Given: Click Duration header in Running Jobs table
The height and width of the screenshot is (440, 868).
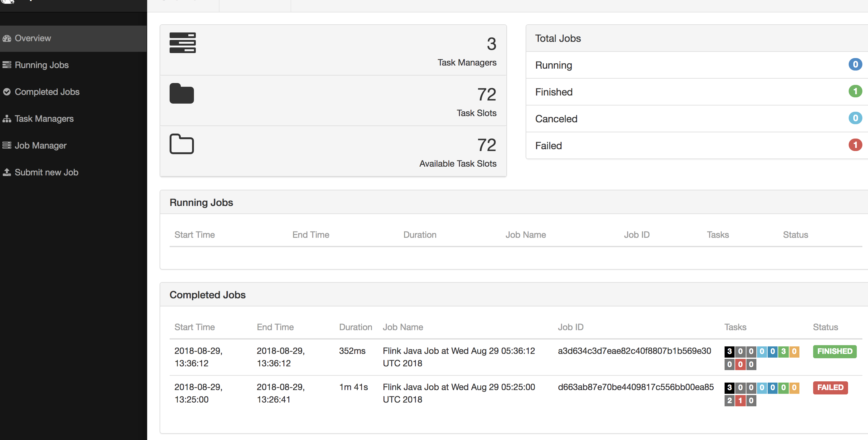Looking at the screenshot, I should tap(420, 235).
